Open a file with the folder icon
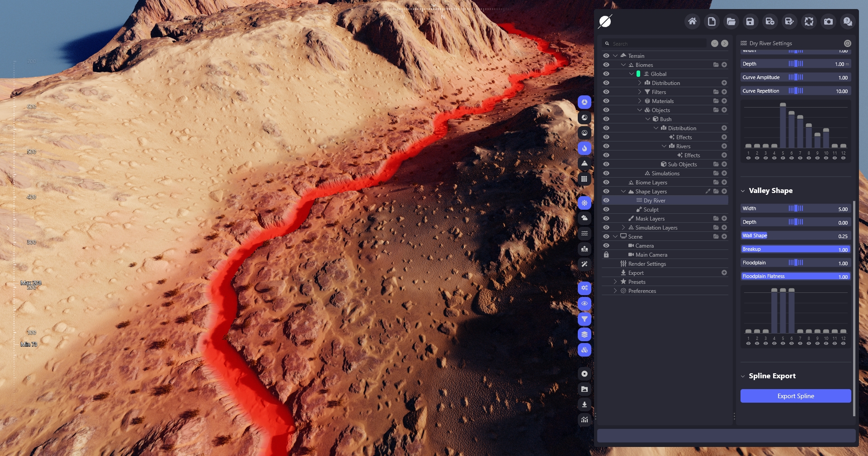The height and width of the screenshot is (456, 868). tap(731, 21)
